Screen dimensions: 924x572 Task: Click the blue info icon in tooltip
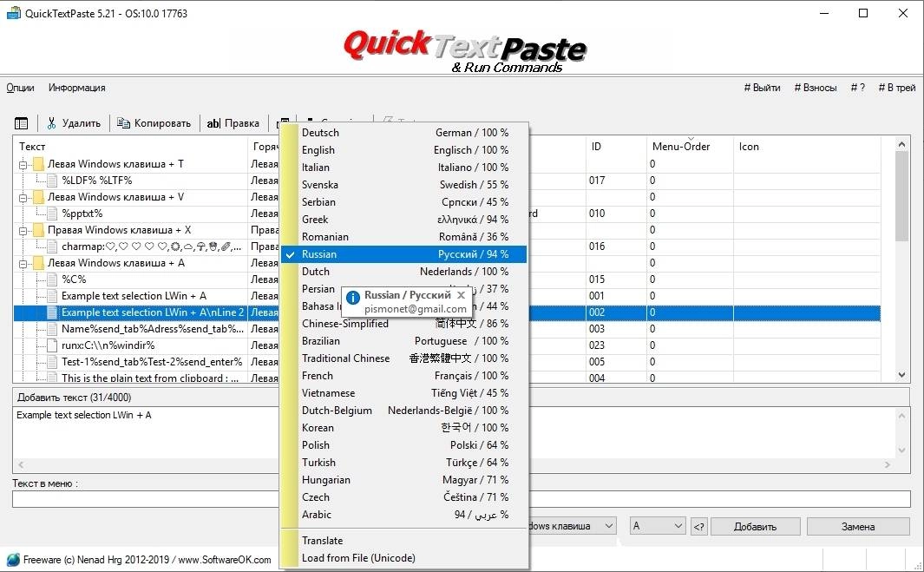click(353, 298)
